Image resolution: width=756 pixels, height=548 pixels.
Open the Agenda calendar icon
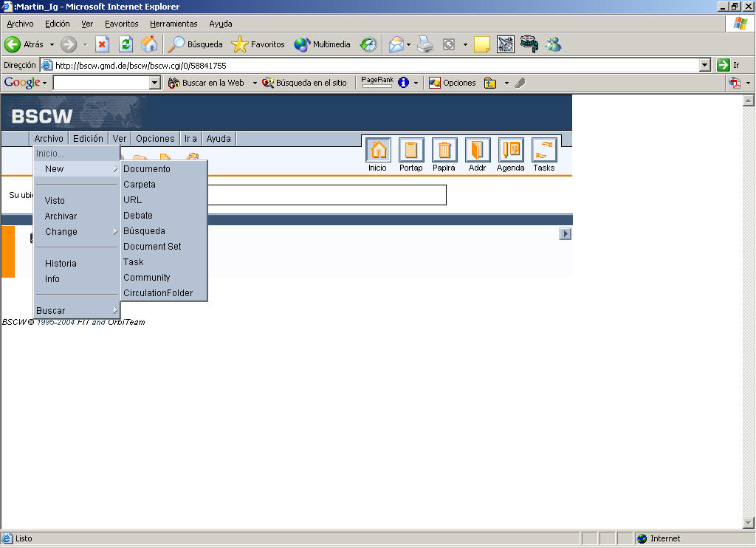point(511,150)
